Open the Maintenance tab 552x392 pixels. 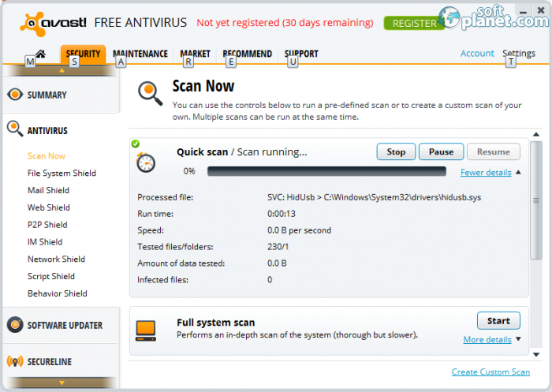(140, 54)
